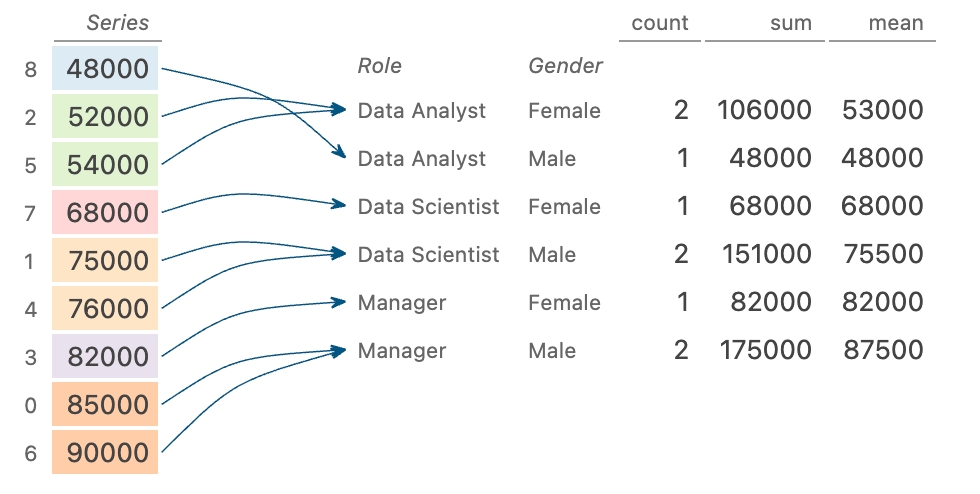This screenshot has width=980, height=494.
Task: Click row index 6 beside 90000
Action: (x=30, y=454)
